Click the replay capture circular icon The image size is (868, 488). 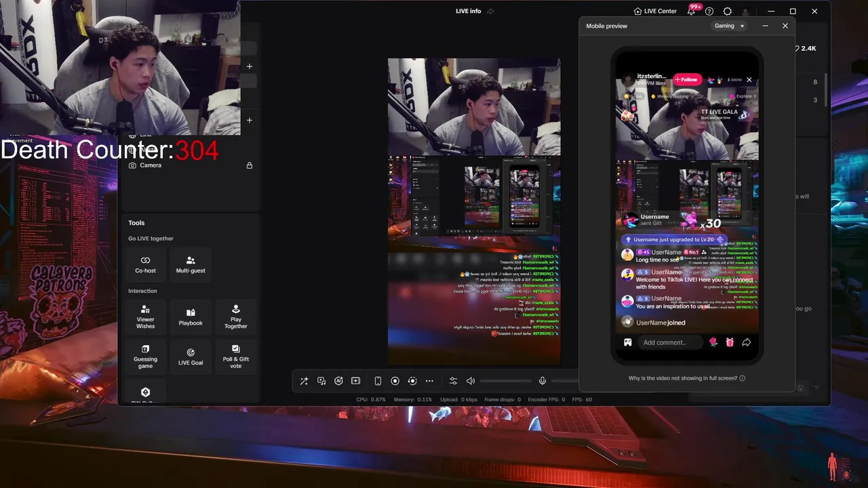412,381
